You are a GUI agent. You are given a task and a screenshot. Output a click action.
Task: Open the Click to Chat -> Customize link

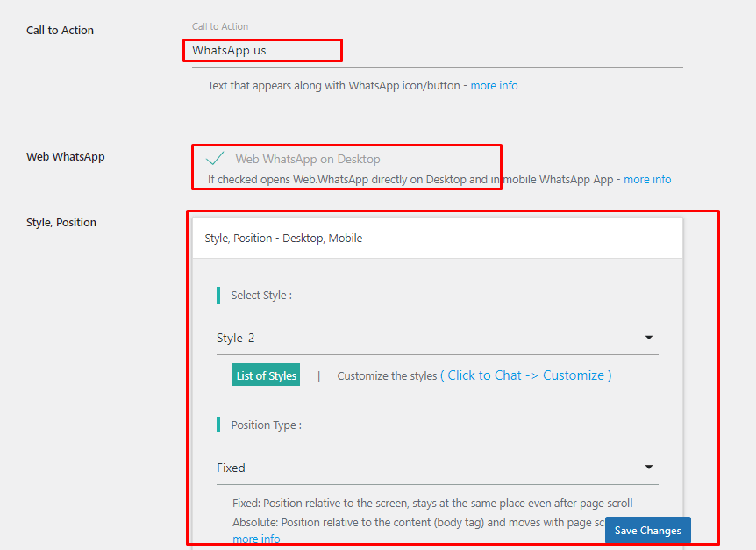tap(526, 375)
